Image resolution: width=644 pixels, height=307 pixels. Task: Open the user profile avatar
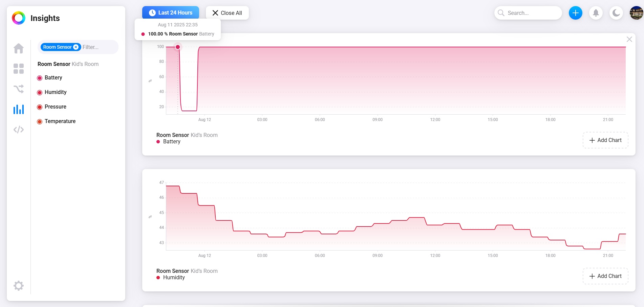click(x=636, y=13)
